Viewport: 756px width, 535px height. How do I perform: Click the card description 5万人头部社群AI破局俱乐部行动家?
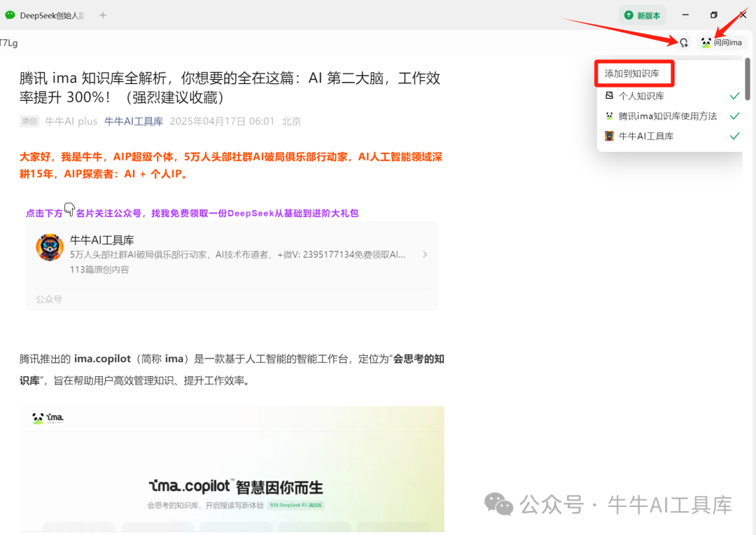click(x=238, y=255)
